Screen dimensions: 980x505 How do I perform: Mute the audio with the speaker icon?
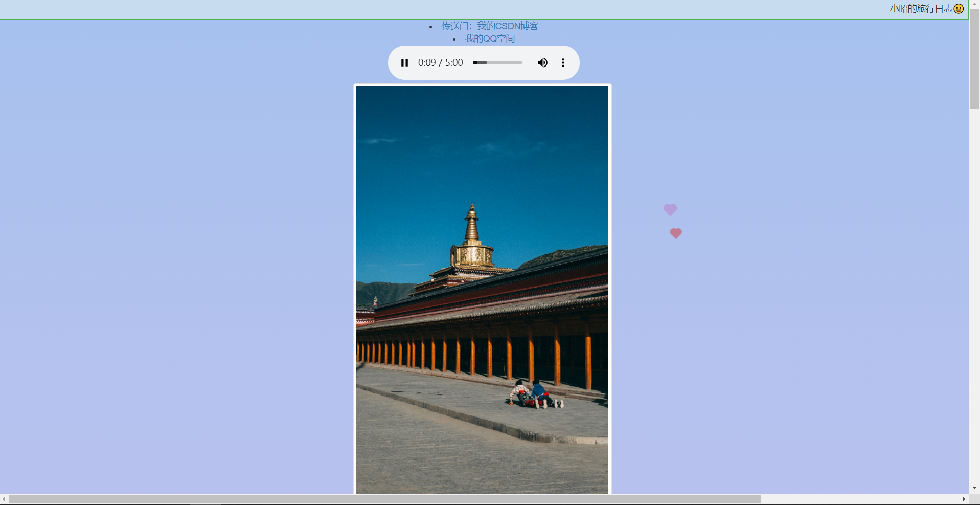(542, 62)
